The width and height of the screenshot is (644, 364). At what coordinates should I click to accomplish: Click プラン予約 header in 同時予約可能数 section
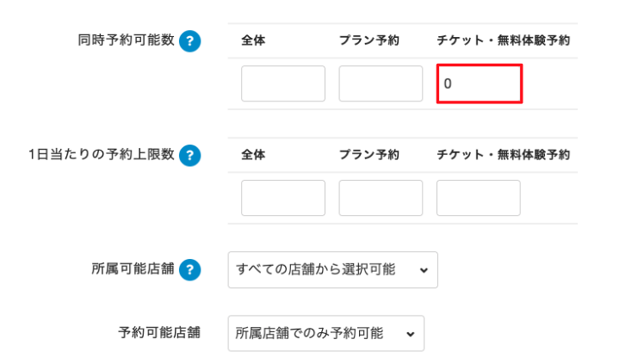pos(368,40)
